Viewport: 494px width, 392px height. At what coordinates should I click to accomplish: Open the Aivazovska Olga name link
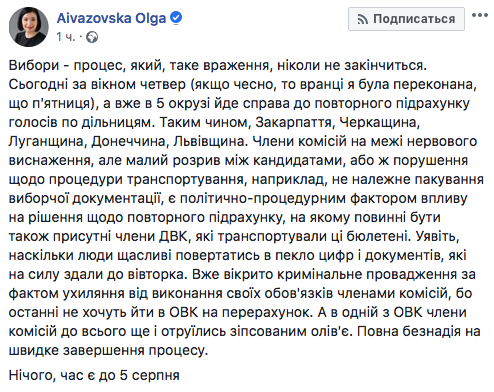[x=111, y=18]
